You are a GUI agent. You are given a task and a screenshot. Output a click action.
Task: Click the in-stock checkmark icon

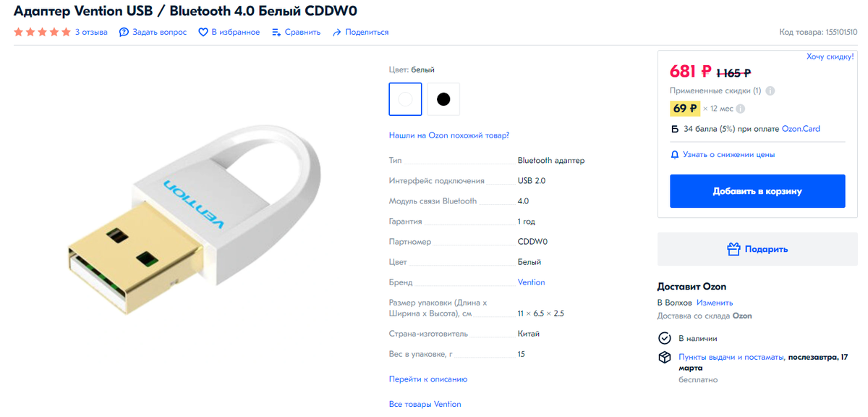click(664, 338)
